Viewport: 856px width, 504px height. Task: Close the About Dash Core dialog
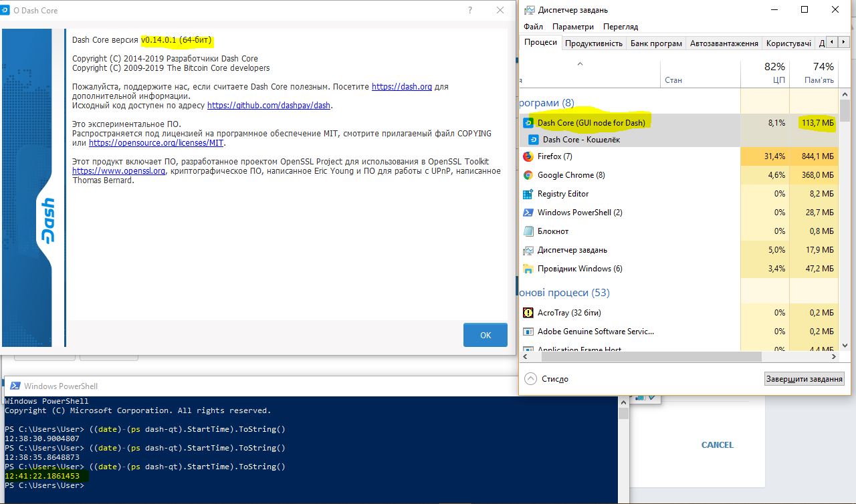click(x=500, y=10)
